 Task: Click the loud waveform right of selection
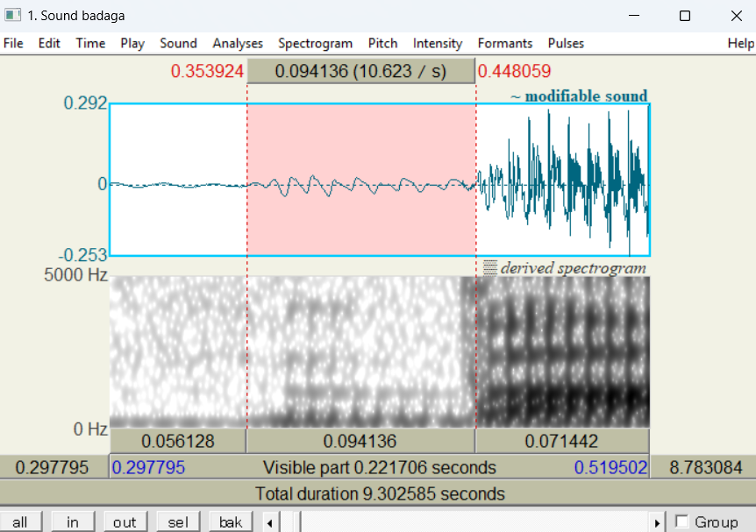[x=563, y=180]
